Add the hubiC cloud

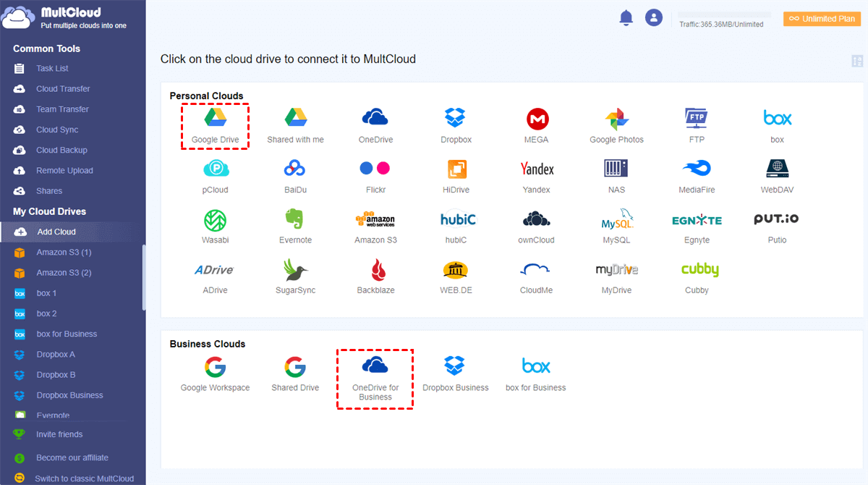[459, 226]
